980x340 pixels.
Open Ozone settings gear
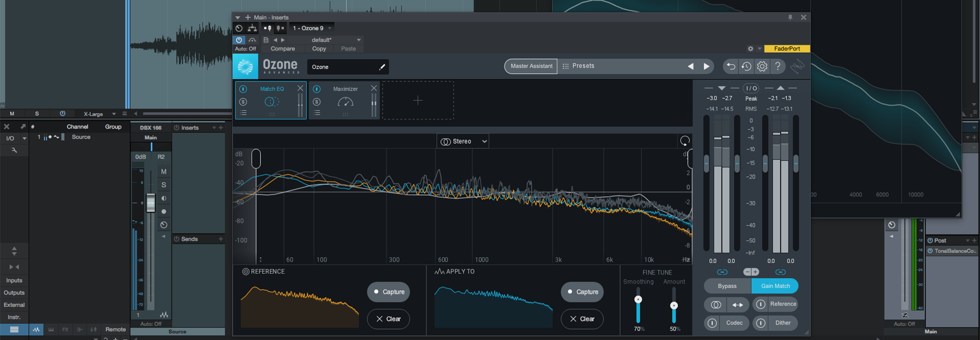pos(762,66)
